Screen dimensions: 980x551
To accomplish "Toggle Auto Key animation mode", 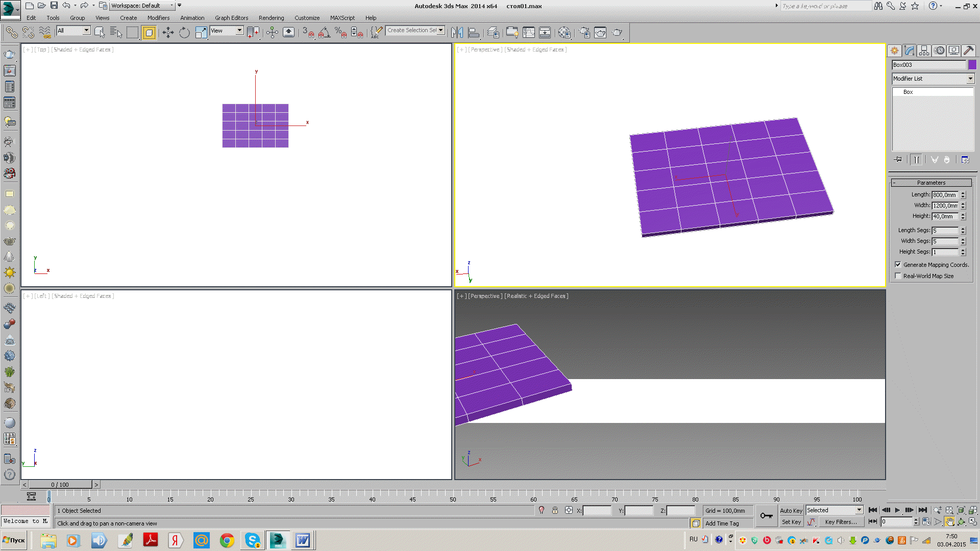I will pyautogui.click(x=791, y=511).
